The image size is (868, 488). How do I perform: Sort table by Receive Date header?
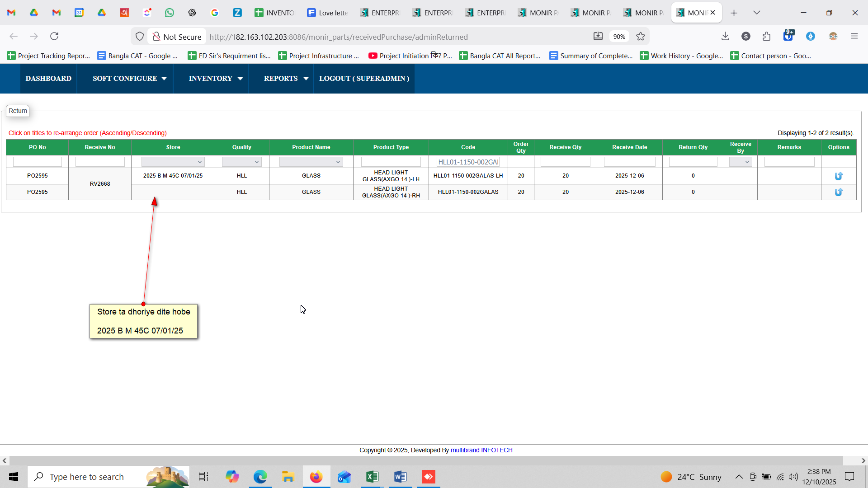tap(629, 147)
